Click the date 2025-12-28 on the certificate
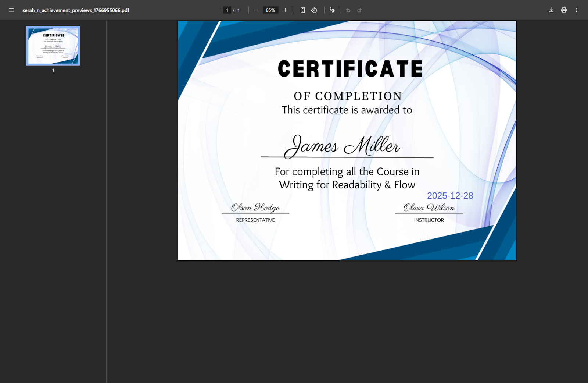 [x=450, y=196]
